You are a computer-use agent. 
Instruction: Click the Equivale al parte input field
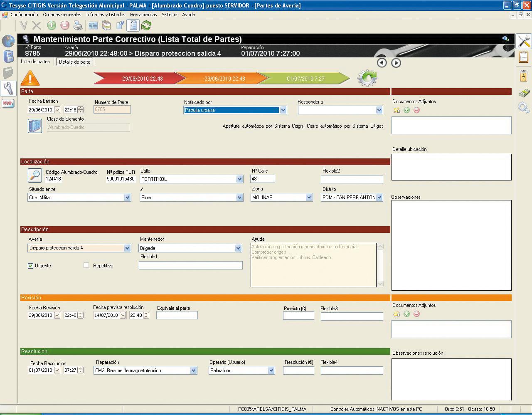[x=177, y=315]
